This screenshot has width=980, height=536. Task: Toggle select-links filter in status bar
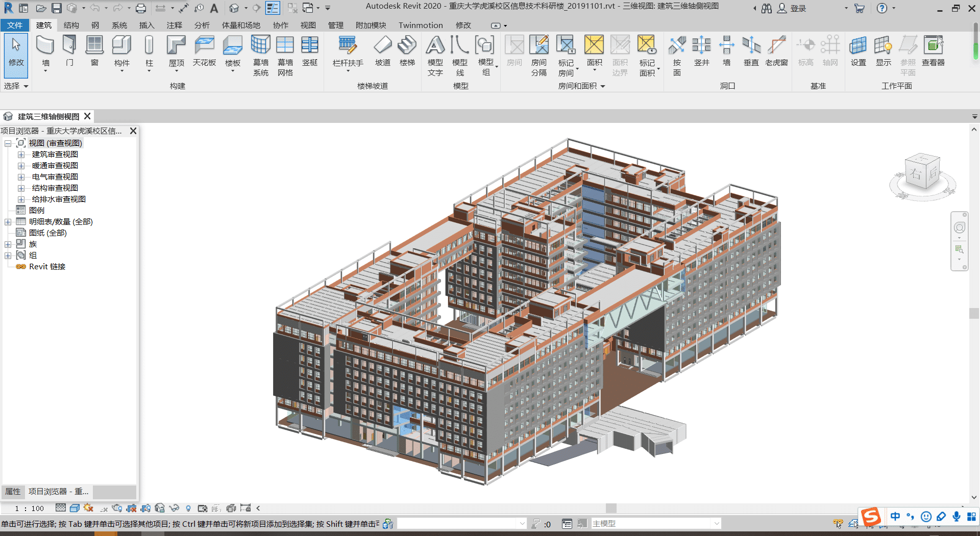pyautogui.click(x=838, y=523)
